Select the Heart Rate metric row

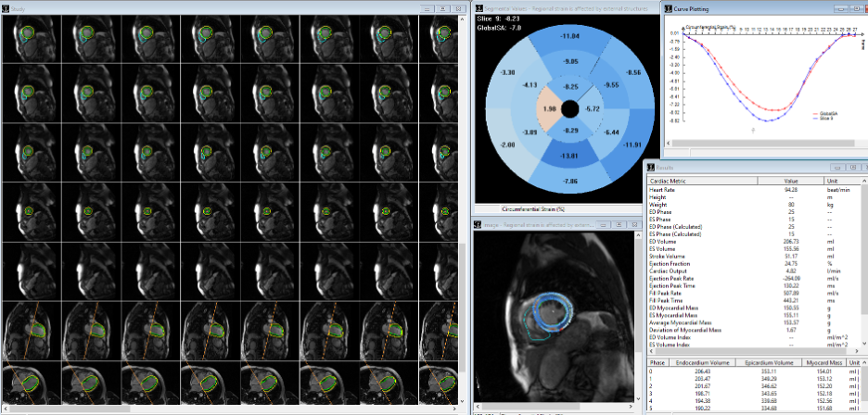click(705, 189)
